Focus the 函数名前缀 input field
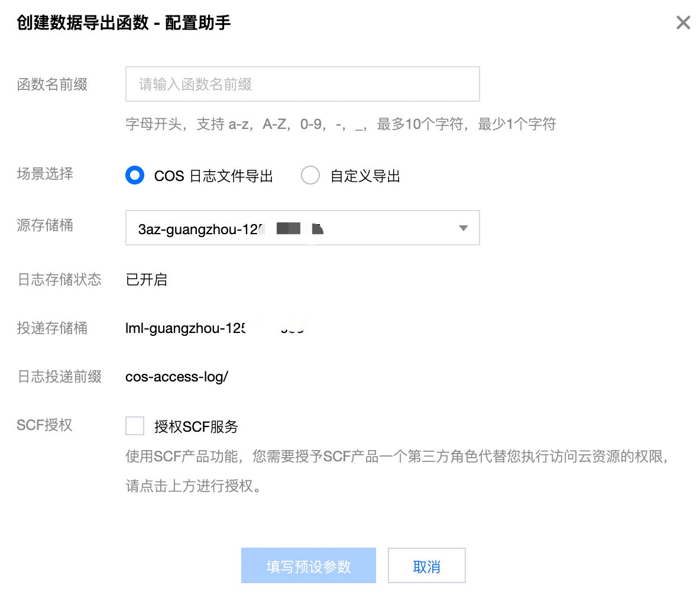 coord(302,84)
